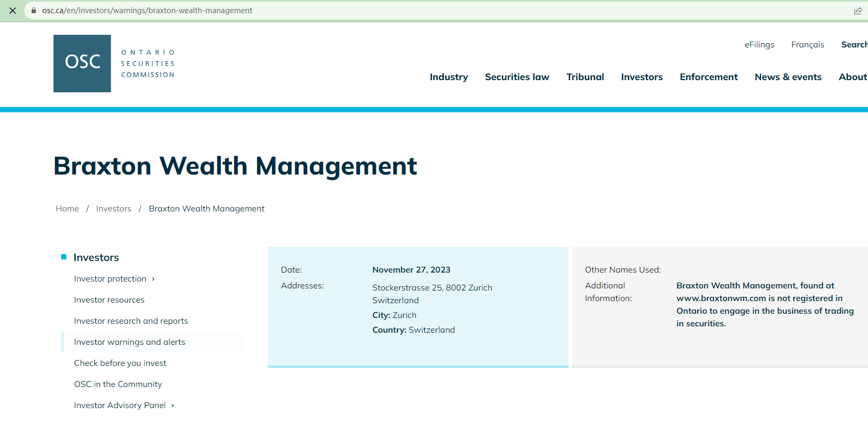Viewport: 868px width, 435px height.
Task: Click the Braxton Wealth Management page heading
Action: click(x=235, y=166)
